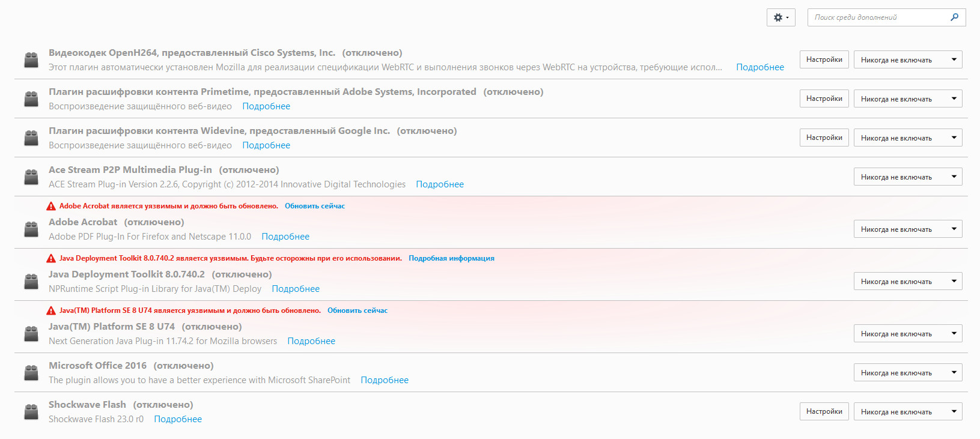Open Ace Stream activation state dropdown
Image resolution: width=980 pixels, height=439 pixels.
click(907, 177)
